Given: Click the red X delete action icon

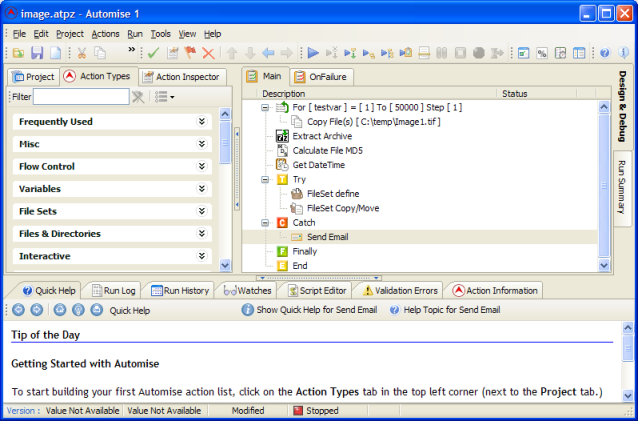Looking at the screenshot, I should [x=209, y=53].
